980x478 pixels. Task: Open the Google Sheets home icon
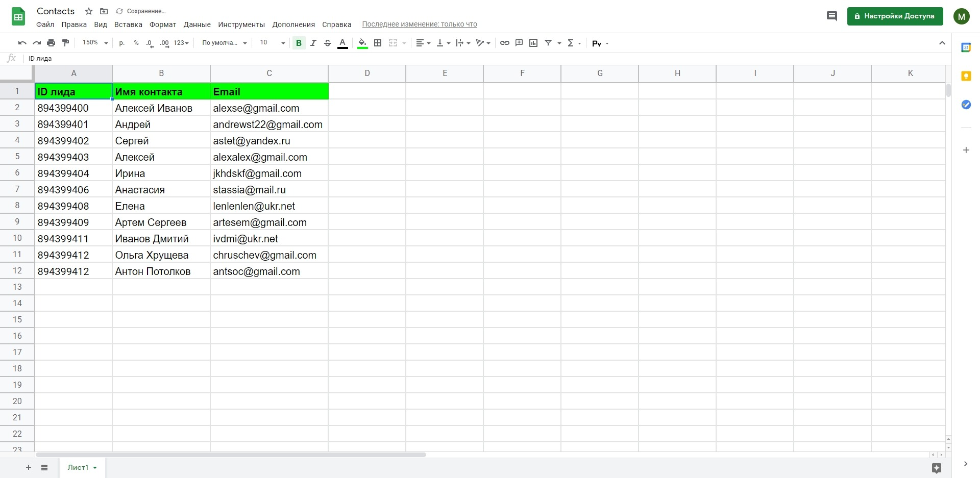pyautogui.click(x=18, y=17)
